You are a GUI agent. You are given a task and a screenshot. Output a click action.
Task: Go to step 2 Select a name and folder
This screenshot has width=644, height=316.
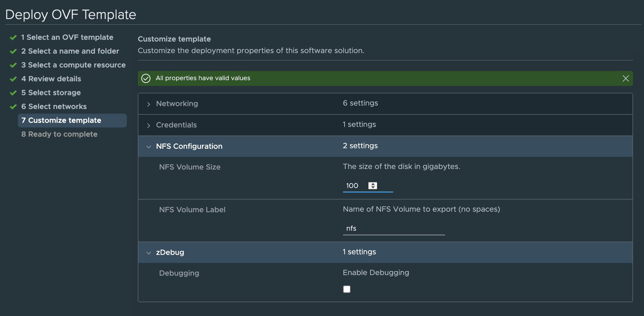(70, 51)
